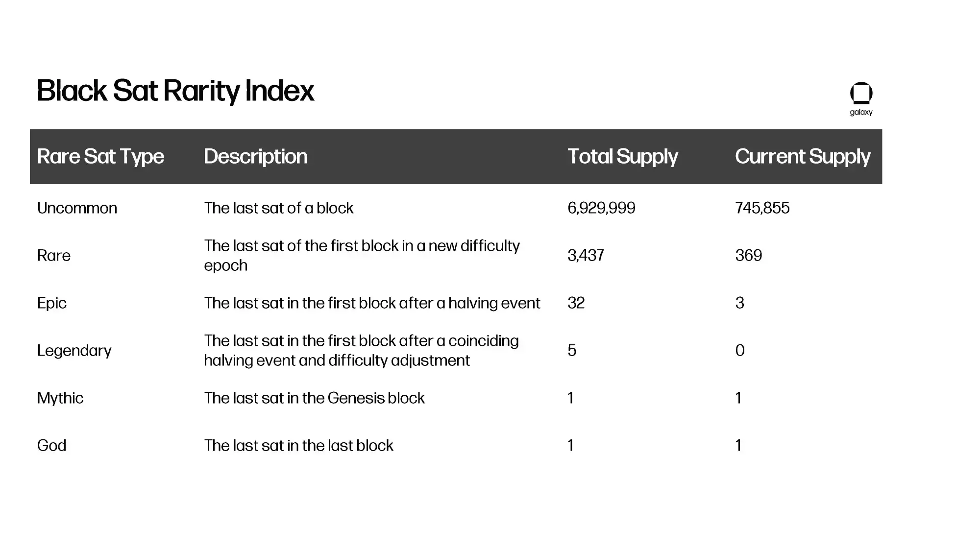Select the Mythic row label
The height and width of the screenshot is (551, 980).
60,398
